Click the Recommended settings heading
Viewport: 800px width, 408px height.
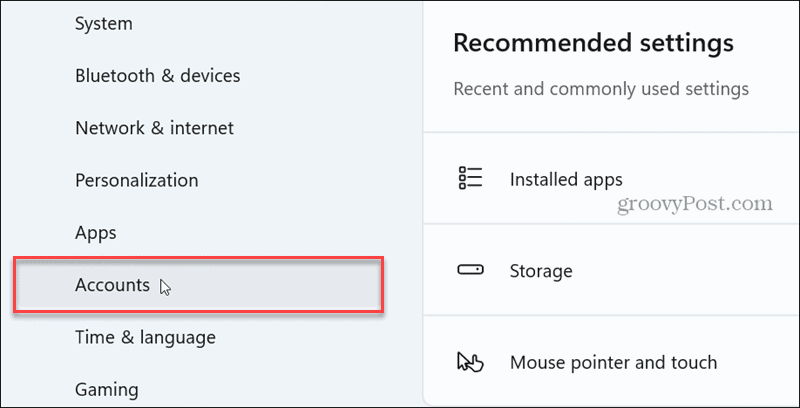[593, 43]
